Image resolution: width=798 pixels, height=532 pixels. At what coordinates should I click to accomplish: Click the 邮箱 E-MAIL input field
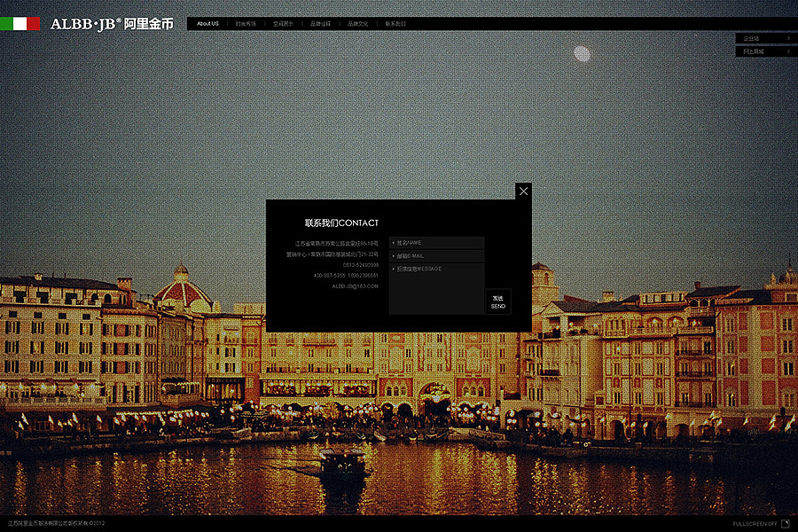436,255
